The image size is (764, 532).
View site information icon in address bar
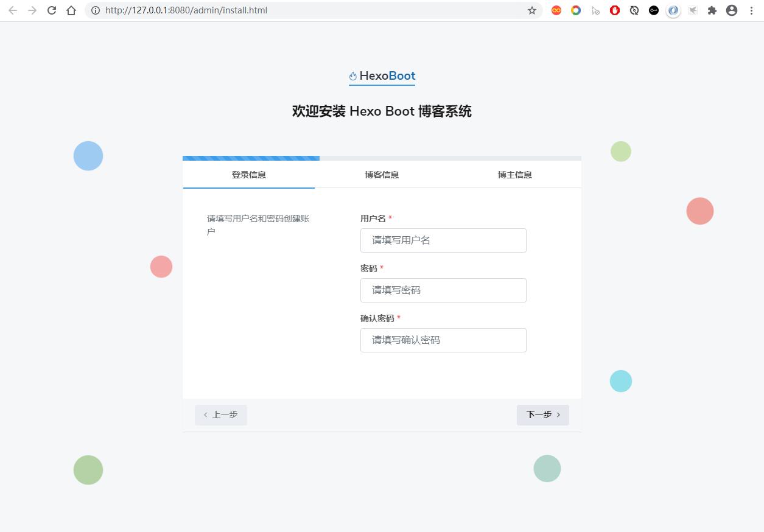coord(96,10)
